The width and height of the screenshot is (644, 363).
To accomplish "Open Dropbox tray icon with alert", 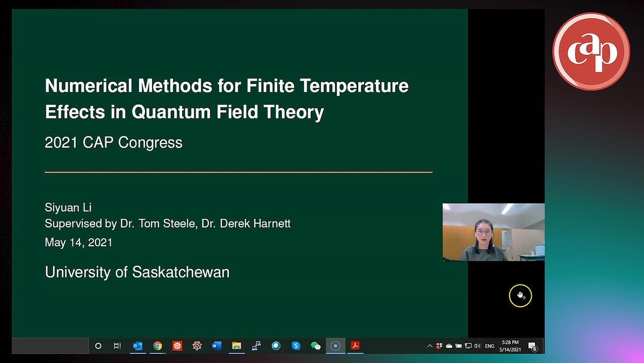I will coord(439,346).
